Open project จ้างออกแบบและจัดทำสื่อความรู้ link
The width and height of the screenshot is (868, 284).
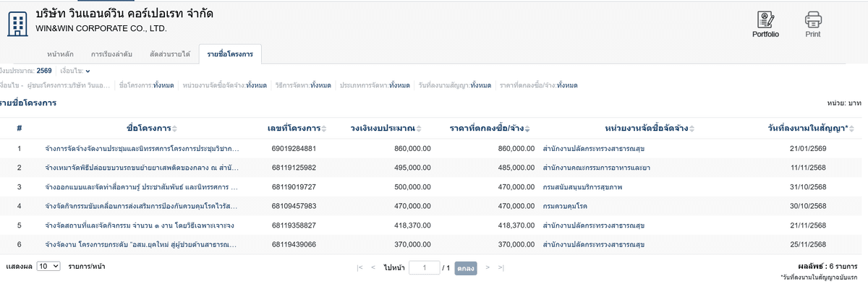[x=142, y=186]
